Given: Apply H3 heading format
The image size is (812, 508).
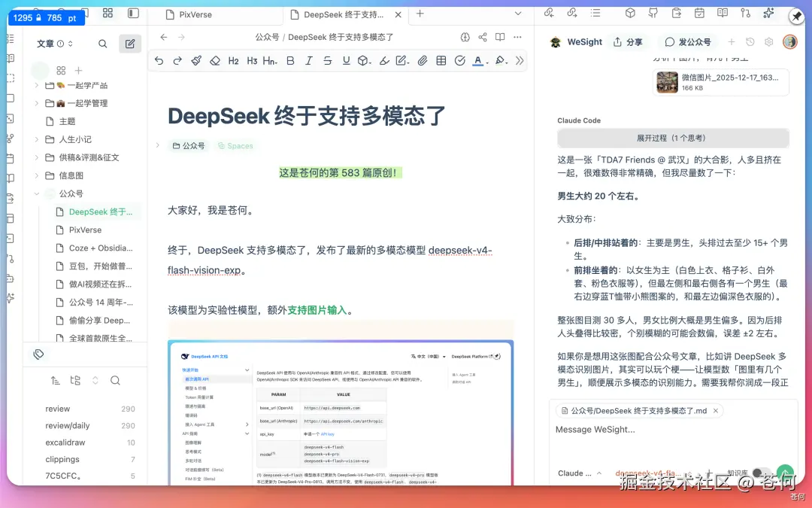Looking at the screenshot, I should [252, 61].
